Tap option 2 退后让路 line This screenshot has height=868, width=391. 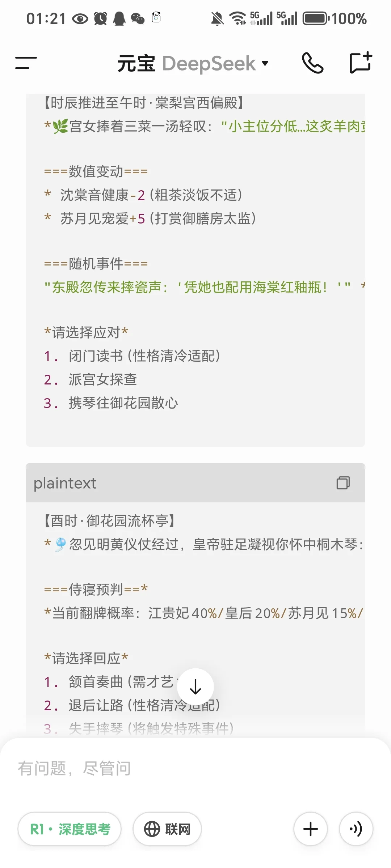(132, 705)
